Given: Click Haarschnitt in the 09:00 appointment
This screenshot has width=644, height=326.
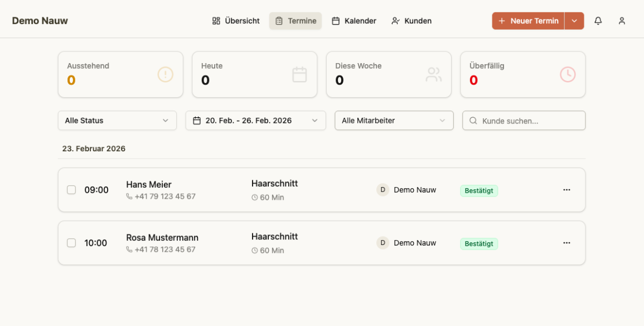Looking at the screenshot, I should coord(275,184).
